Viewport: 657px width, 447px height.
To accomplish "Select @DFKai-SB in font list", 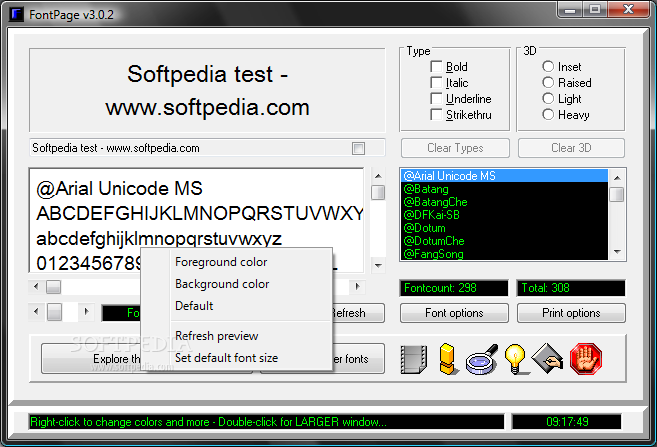I will point(504,215).
